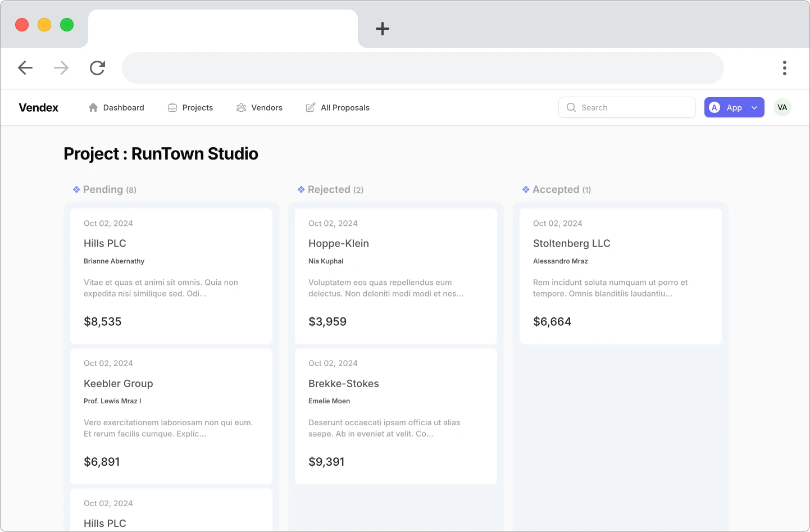Screen dimensions: 810x532
Task: Click the $6,664 amount
Action: [552, 322]
